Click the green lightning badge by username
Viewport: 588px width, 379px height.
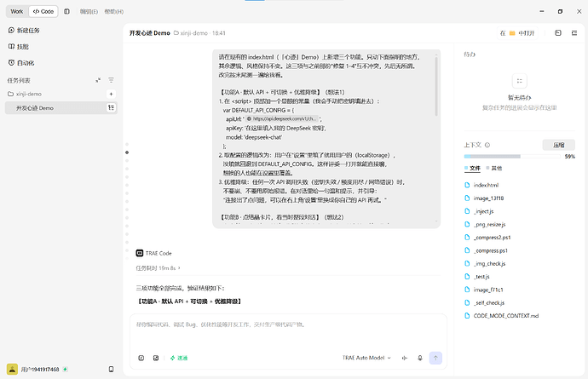click(x=66, y=370)
